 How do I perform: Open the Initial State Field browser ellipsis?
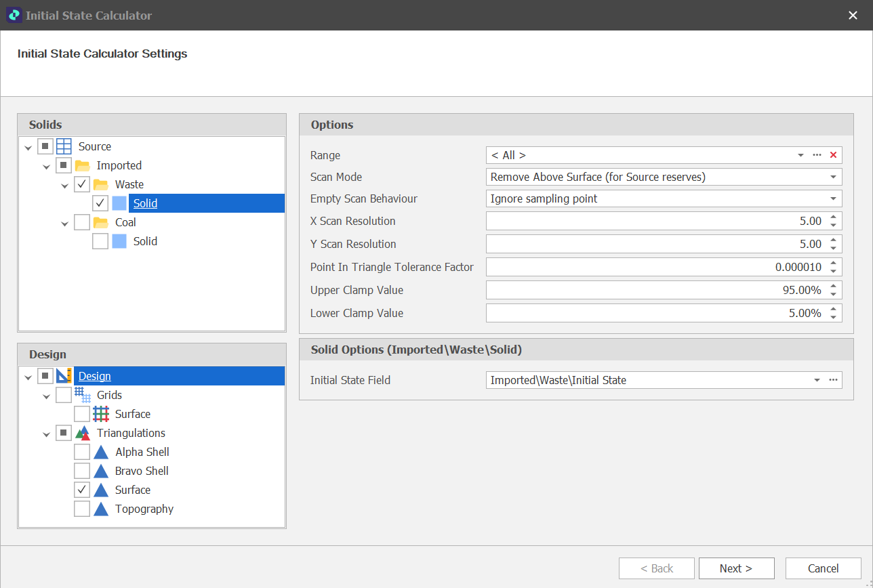pyautogui.click(x=832, y=379)
